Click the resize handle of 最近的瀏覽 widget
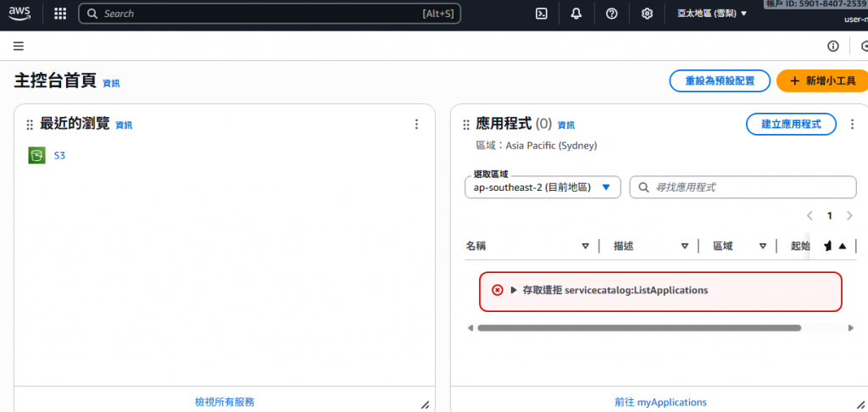Image resolution: width=868 pixels, height=412 pixels. pos(426,405)
